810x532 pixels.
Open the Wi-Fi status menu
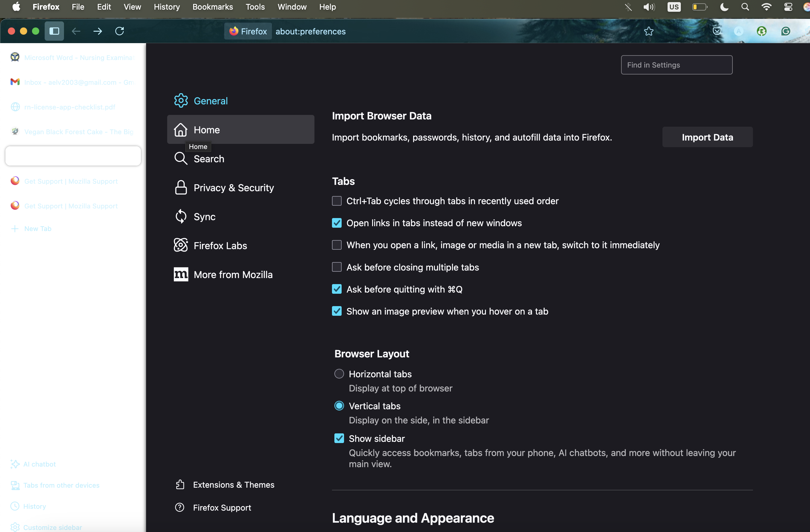766,7
